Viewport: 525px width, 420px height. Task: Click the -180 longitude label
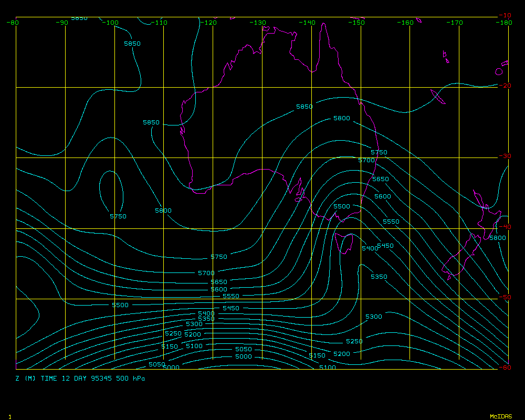(505, 23)
